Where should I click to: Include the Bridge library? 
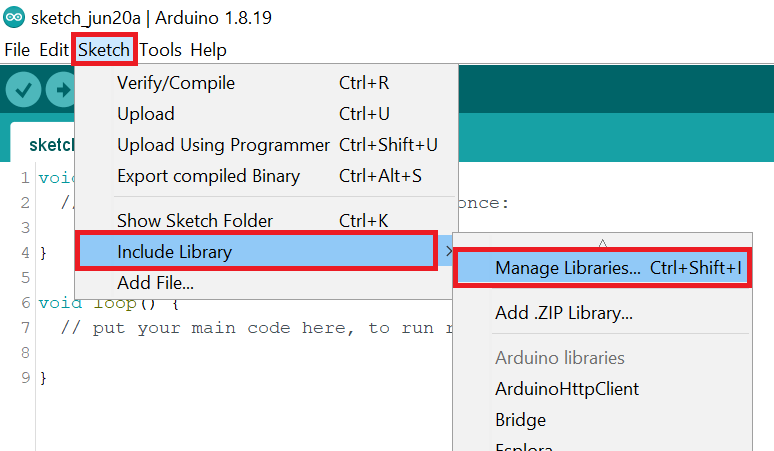(520, 419)
